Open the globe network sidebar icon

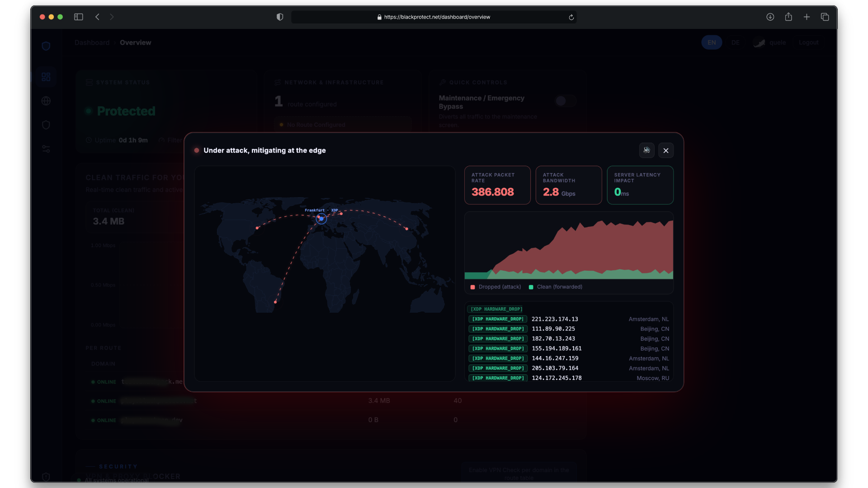(46, 101)
